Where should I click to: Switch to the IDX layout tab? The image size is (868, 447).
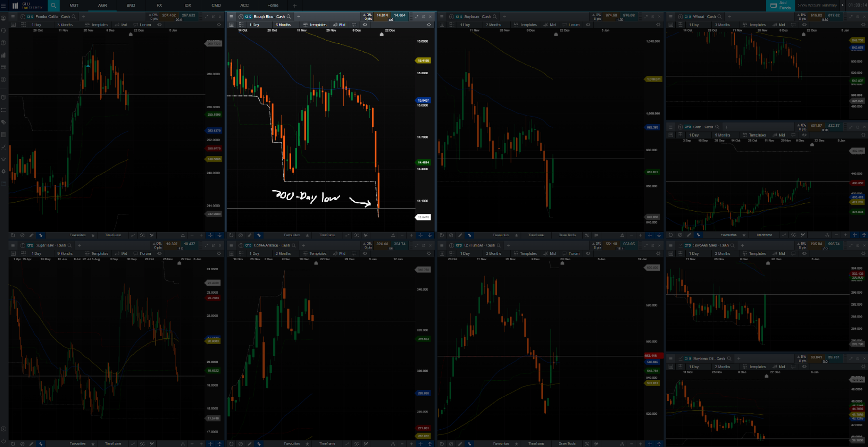(x=188, y=6)
